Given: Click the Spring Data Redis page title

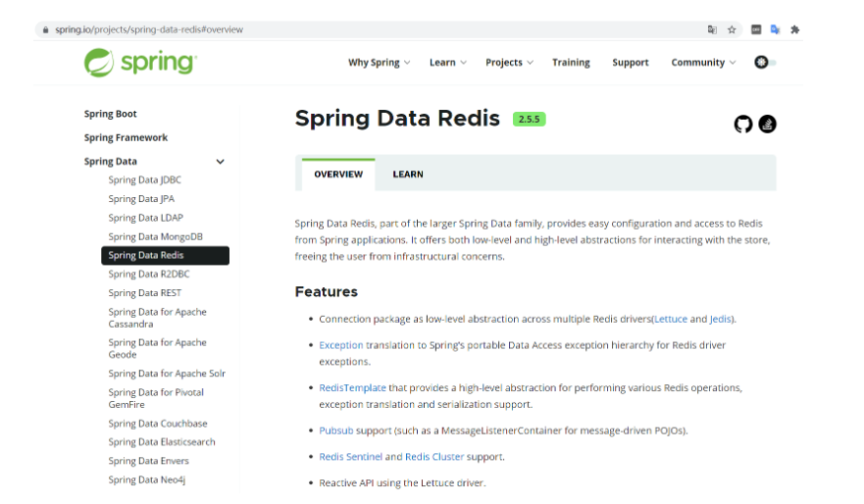Looking at the screenshot, I should click(397, 119).
